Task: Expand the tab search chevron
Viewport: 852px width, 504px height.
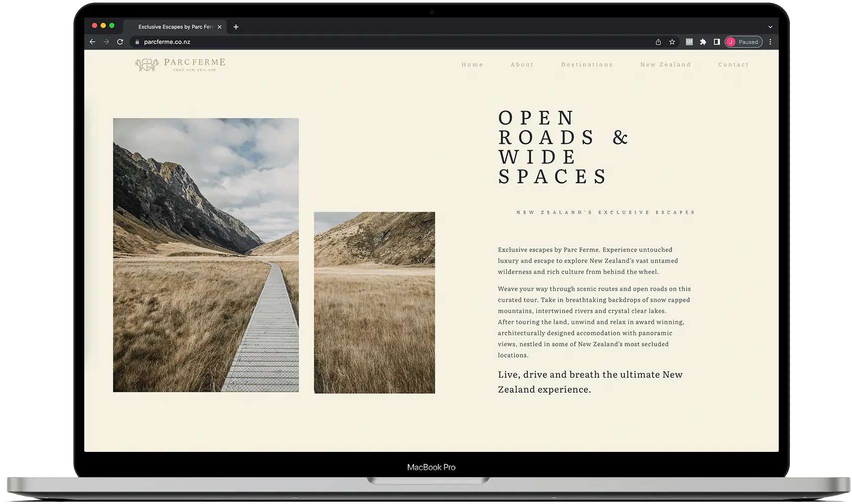Action: (770, 27)
